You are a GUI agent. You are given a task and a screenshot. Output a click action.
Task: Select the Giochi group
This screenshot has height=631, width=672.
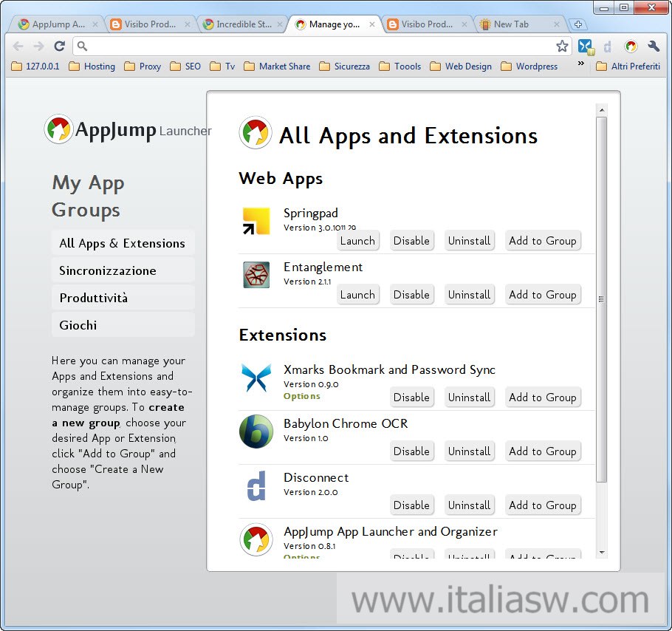point(123,325)
